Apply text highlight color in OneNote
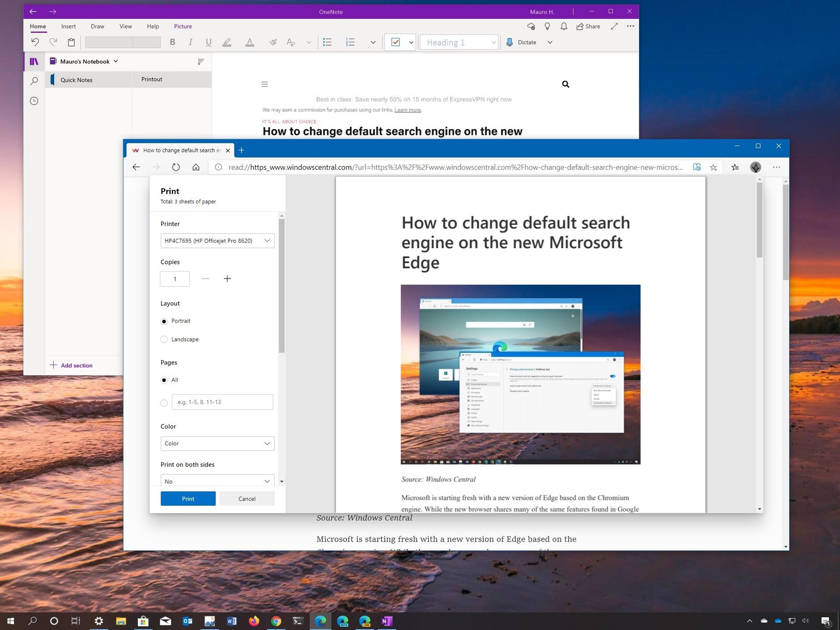 click(227, 42)
